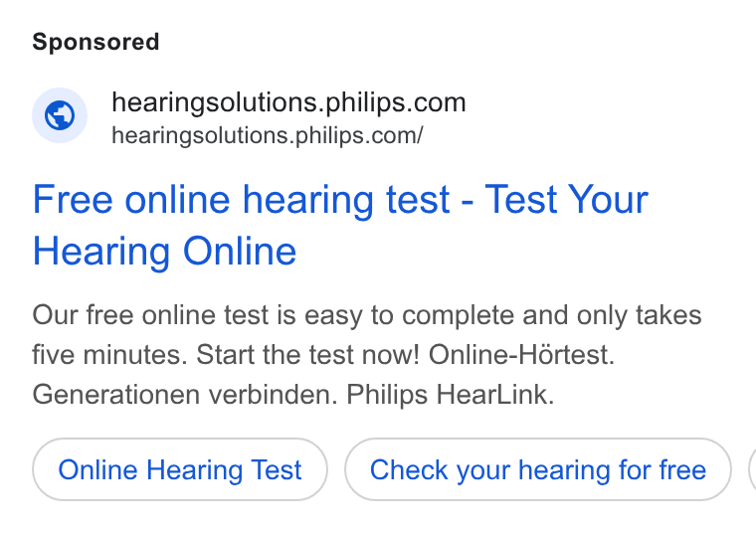This screenshot has height=533, width=756.
Task: Click the word 'Free' in the headline
Action: click(x=73, y=199)
